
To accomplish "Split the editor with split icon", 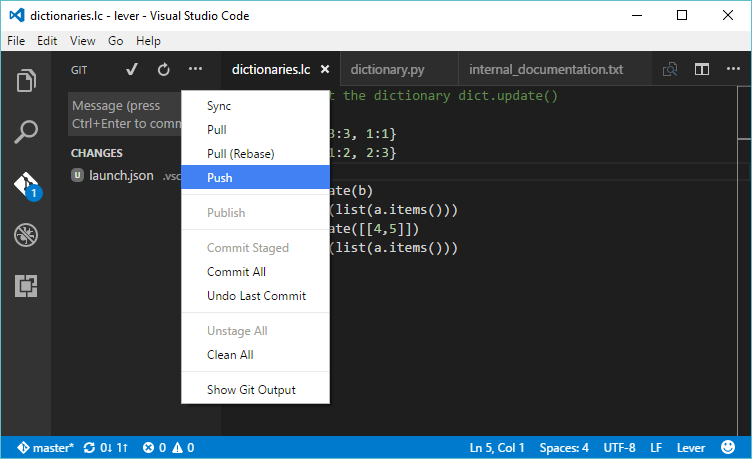I will pos(702,70).
